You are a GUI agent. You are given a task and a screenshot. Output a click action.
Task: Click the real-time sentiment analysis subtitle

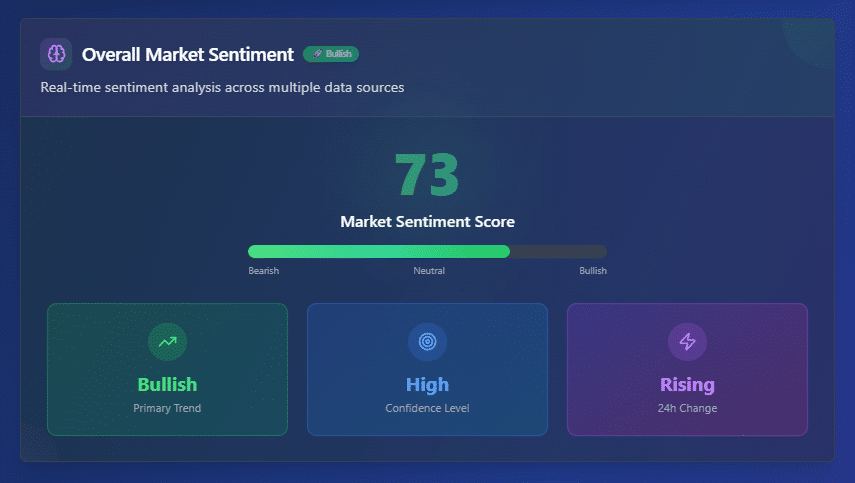click(x=222, y=87)
